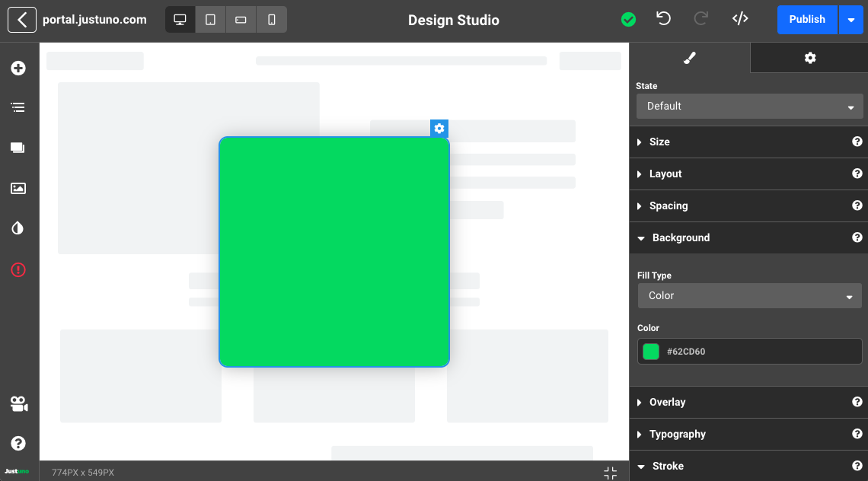Click the undo arrow icon

[663, 19]
